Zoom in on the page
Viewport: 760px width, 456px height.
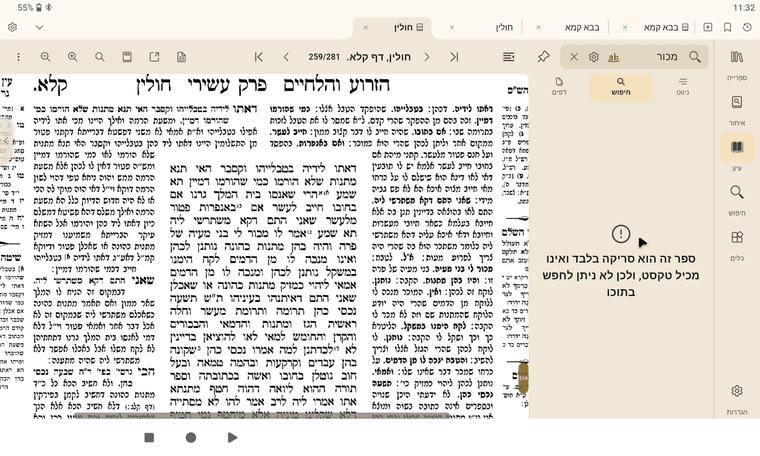coord(73,57)
